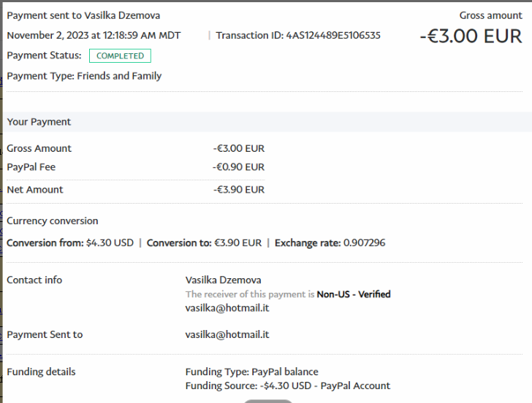Click the Funding Type: PayPal balance line

click(x=251, y=372)
